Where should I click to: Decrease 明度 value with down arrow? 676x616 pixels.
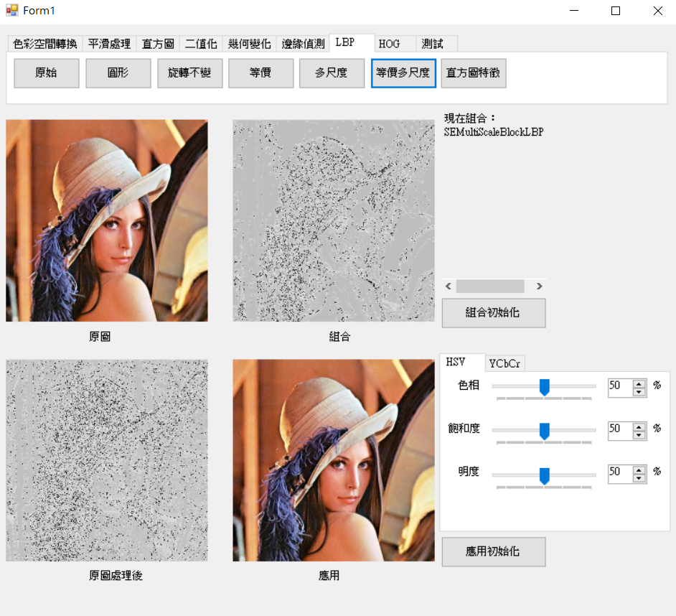click(639, 478)
